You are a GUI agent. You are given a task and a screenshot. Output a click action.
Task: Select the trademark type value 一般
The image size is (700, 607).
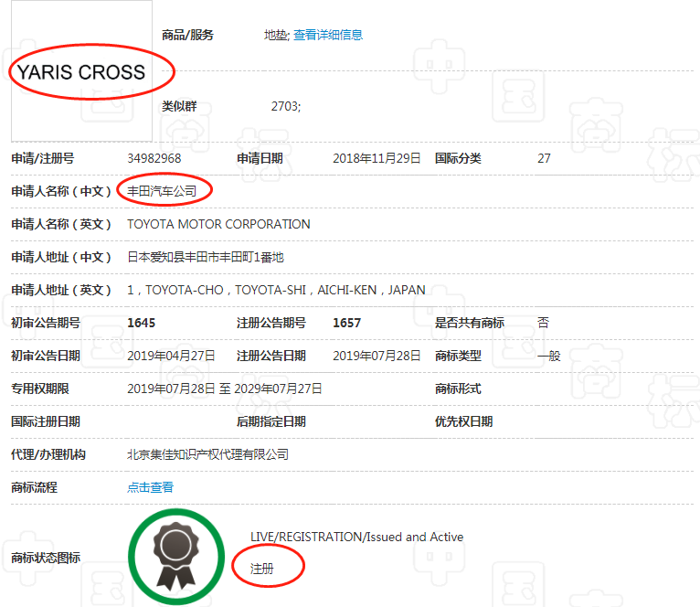(x=549, y=356)
